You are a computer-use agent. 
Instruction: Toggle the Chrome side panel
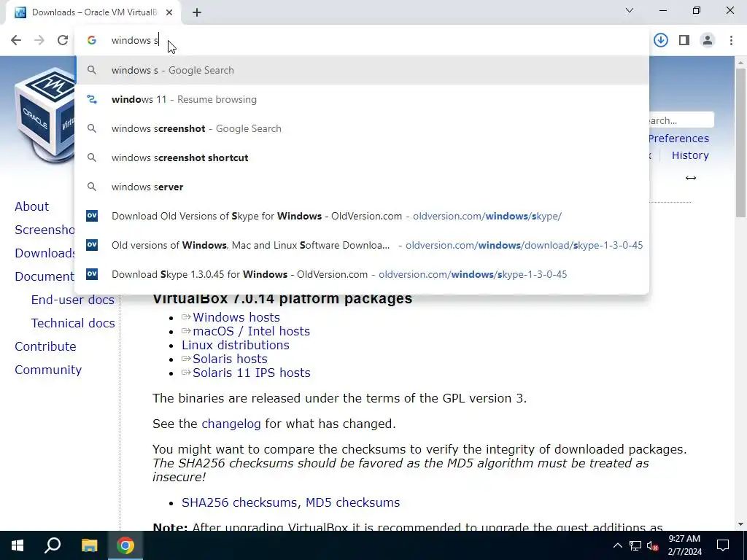tap(684, 40)
